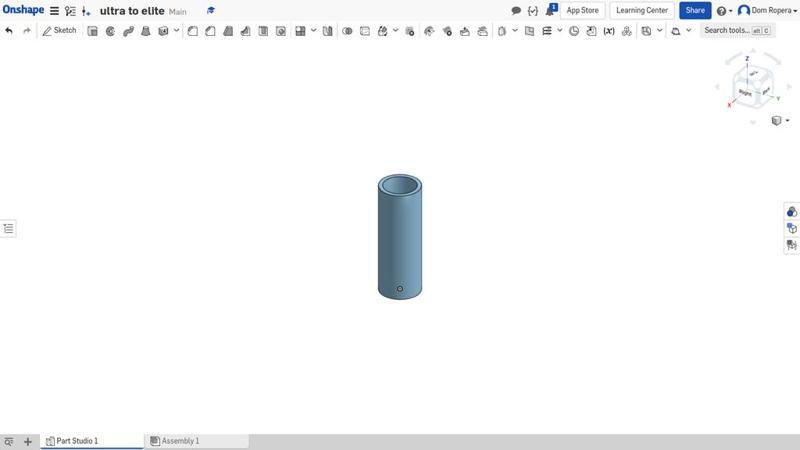
Task: Select the Extrude tool
Action: coord(92,31)
